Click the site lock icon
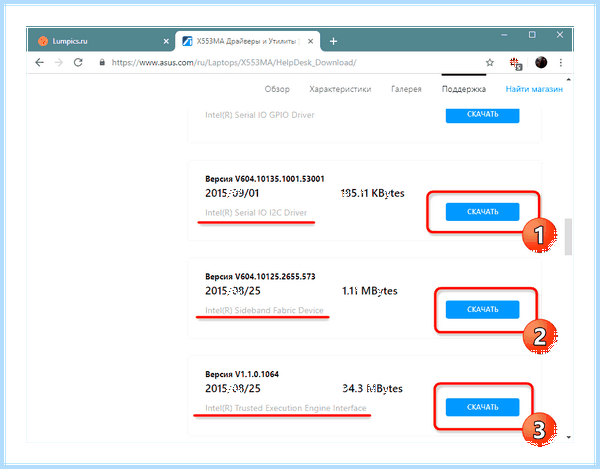Viewport: 600px width, 469px height. click(102, 62)
